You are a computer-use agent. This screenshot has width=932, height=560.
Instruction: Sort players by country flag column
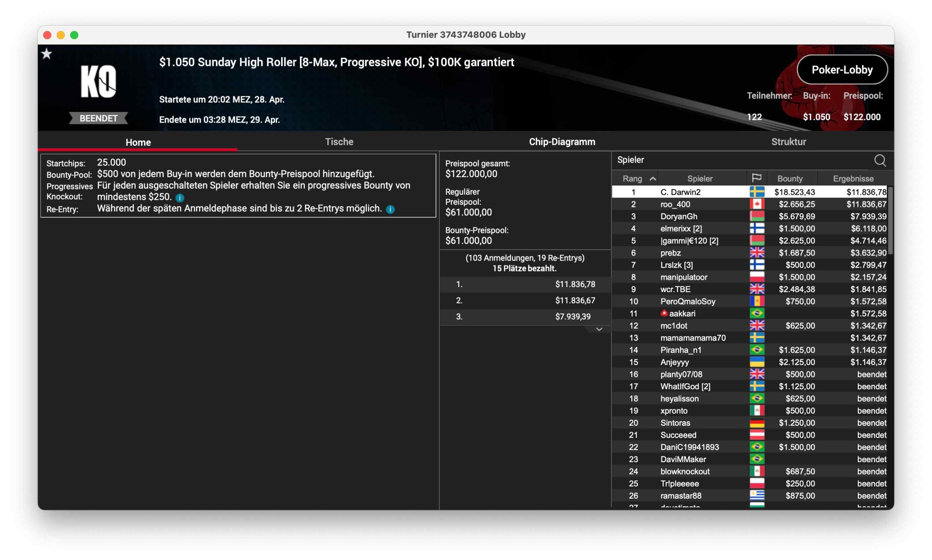(756, 178)
